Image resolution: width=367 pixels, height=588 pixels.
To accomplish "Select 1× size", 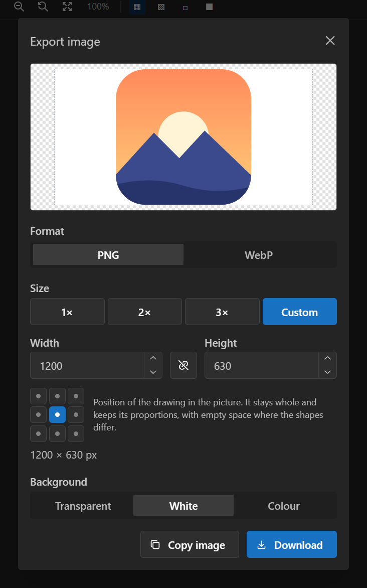I will pyautogui.click(x=67, y=312).
